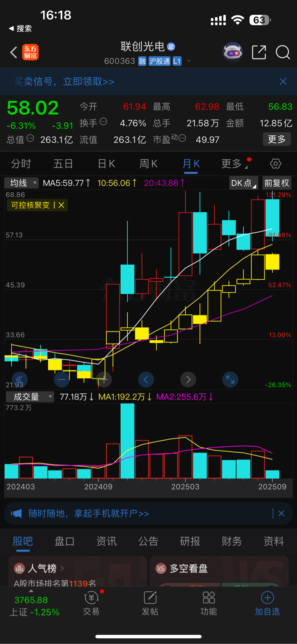Image resolution: width=297 pixels, height=644 pixels.
Task: Tap the 沪股通 badge
Action: click(x=159, y=61)
